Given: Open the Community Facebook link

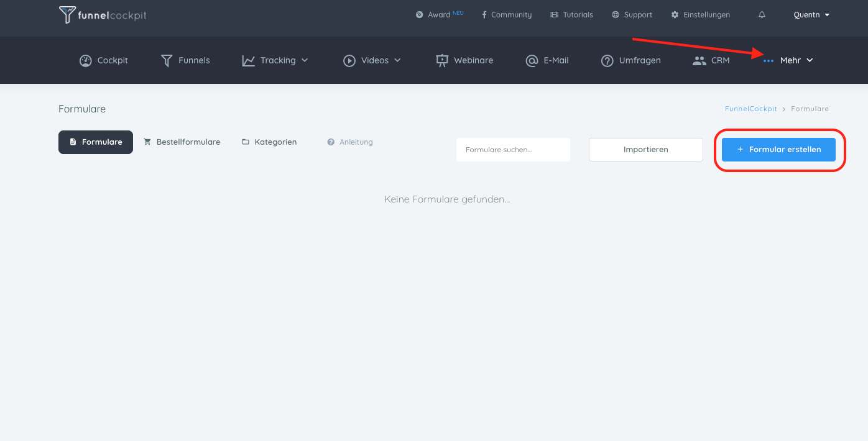Looking at the screenshot, I should click(507, 15).
